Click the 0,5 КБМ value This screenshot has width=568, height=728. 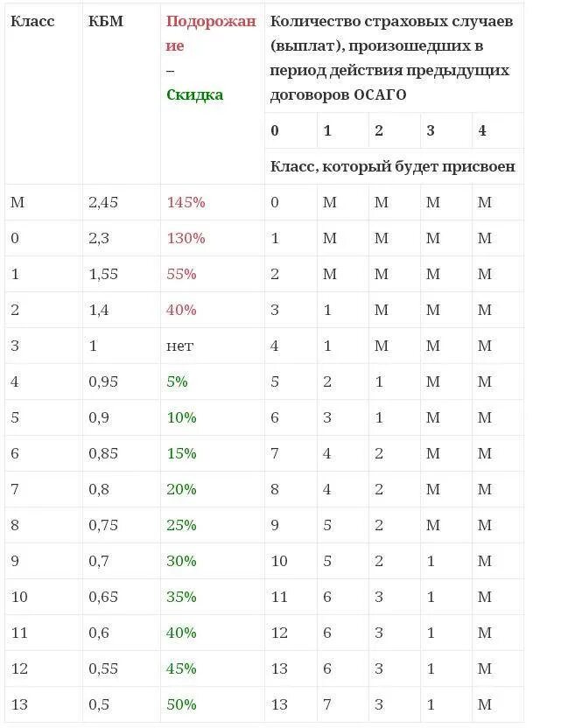pyautogui.click(x=99, y=704)
